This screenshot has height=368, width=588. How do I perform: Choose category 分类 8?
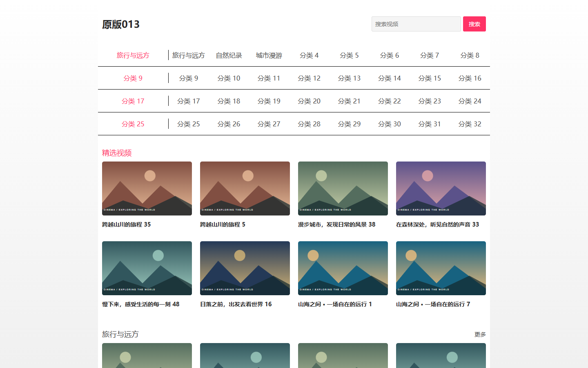470,55
